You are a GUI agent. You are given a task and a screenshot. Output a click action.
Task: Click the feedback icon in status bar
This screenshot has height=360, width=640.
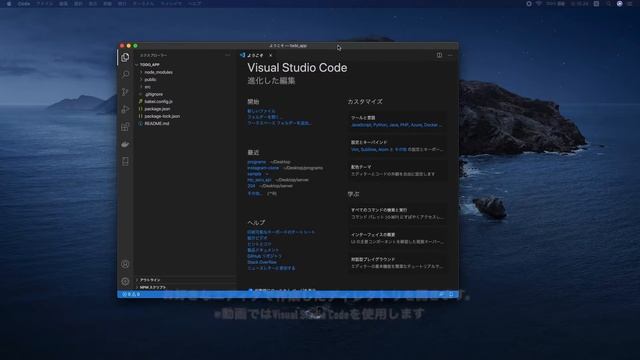pyautogui.click(x=441, y=294)
